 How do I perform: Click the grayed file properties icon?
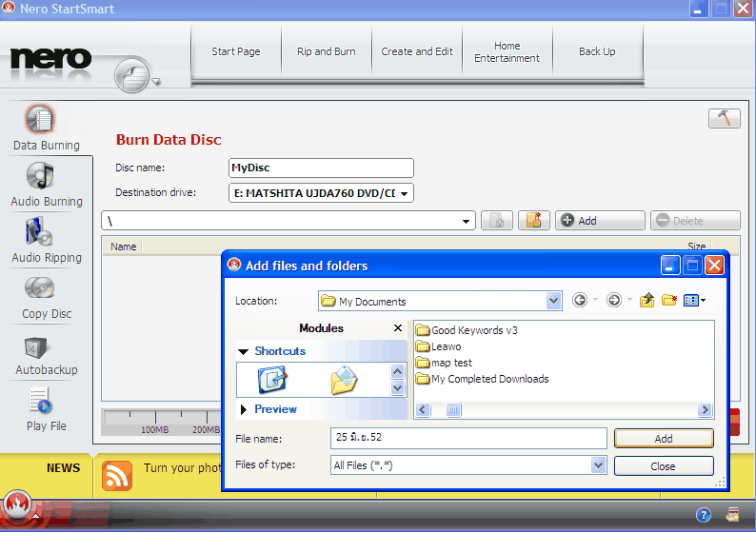497,220
